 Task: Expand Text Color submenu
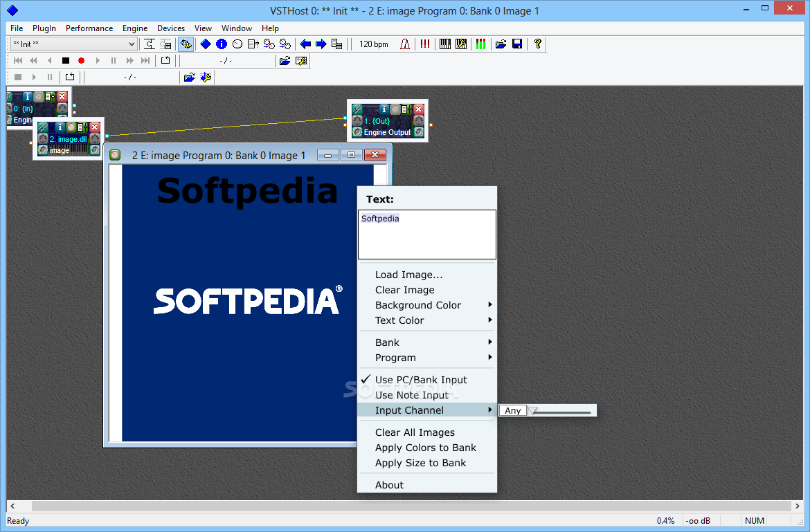(x=426, y=320)
